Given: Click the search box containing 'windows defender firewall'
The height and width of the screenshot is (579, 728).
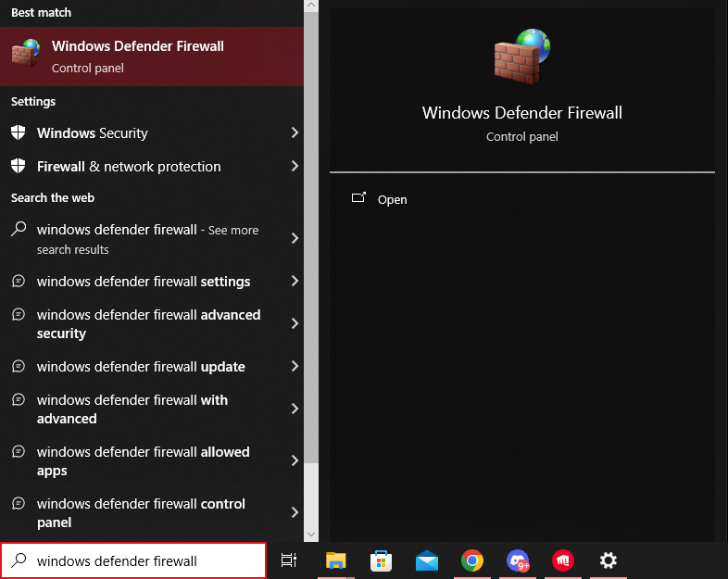Looking at the screenshot, I should (133, 560).
